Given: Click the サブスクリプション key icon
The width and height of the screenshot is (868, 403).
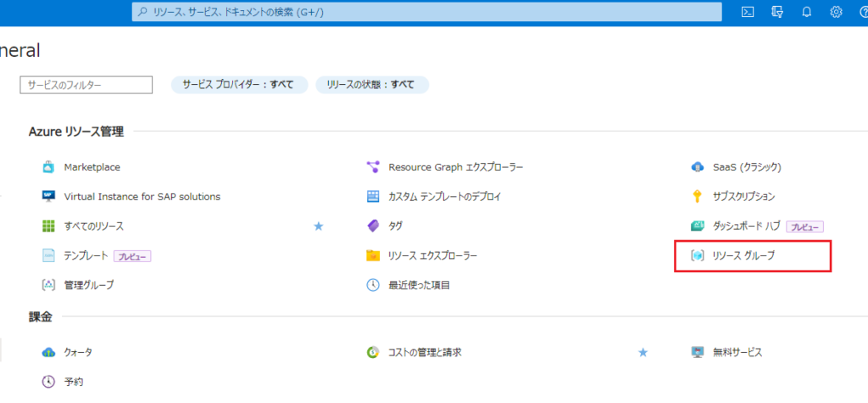Looking at the screenshot, I should [x=698, y=196].
